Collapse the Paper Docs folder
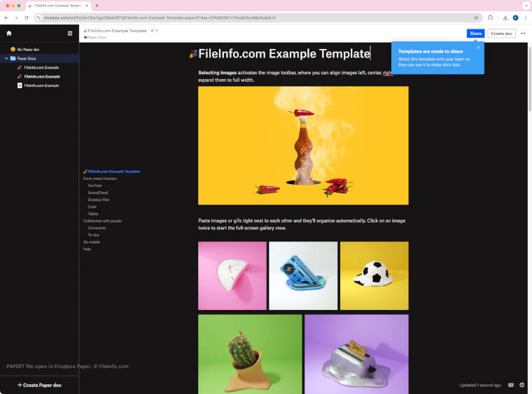532x394 pixels. (x=6, y=59)
